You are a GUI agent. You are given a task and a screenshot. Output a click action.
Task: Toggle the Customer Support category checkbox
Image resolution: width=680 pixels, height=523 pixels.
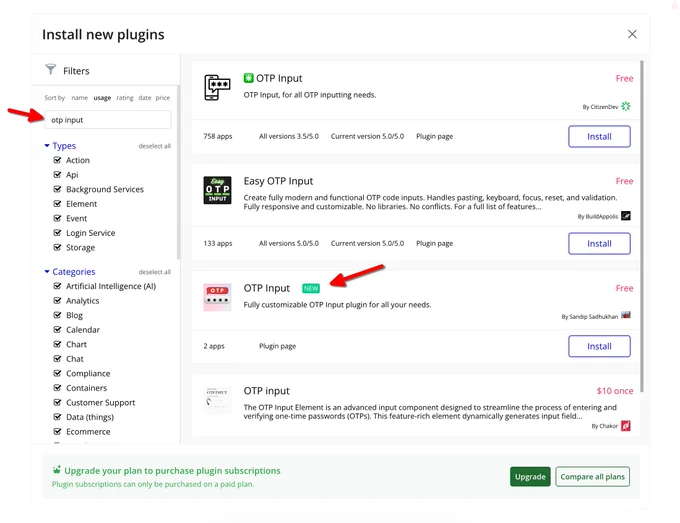pyautogui.click(x=57, y=402)
